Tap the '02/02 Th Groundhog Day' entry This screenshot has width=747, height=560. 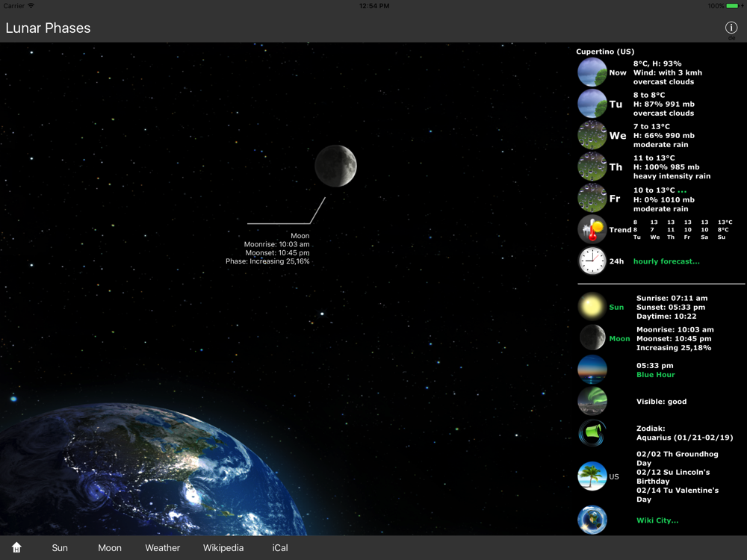678,458
